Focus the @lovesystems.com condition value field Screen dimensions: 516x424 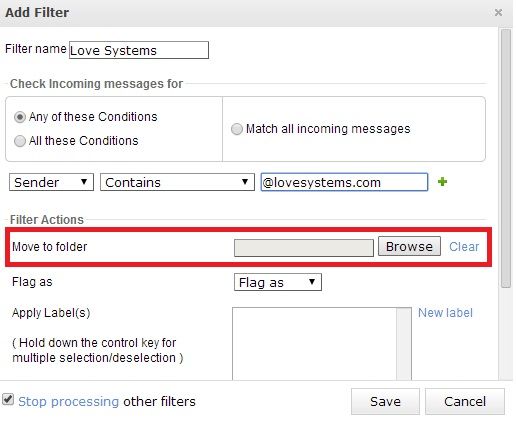[x=344, y=182]
